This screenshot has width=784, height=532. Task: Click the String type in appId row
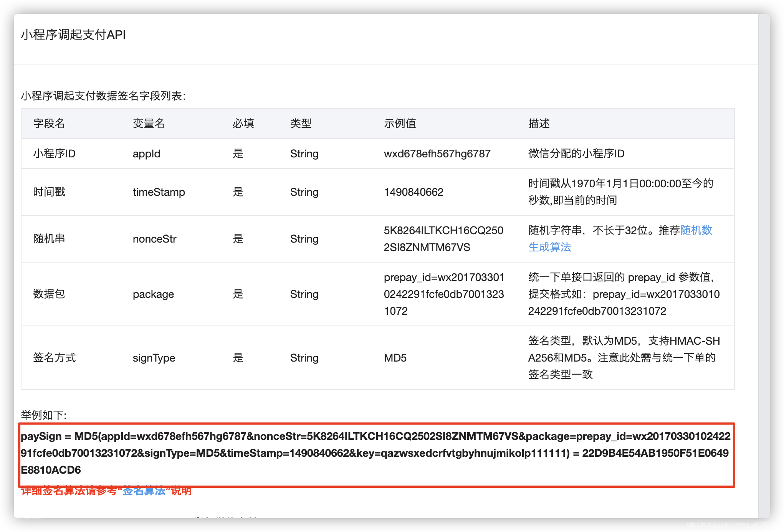coord(304,154)
